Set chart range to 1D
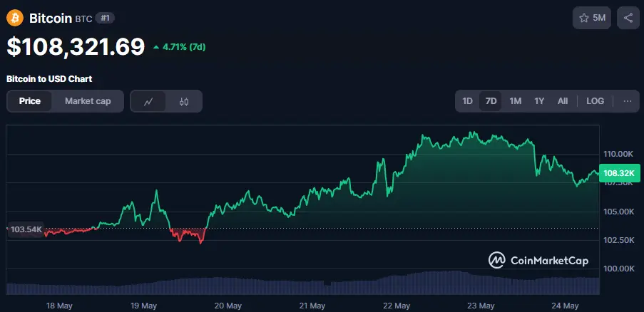 467,101
